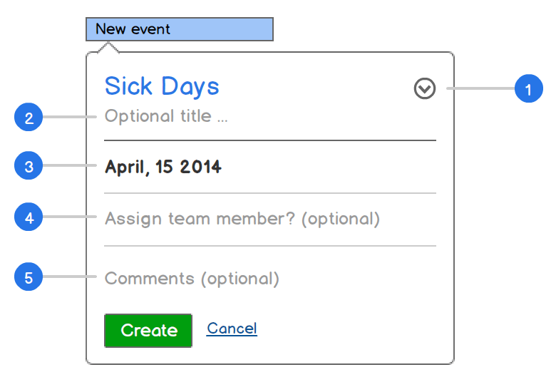This screenshot has height=392, width=556.
Task: Click the dark divider under Optional title
Action: pyautogui.click(x=270, y=140)
